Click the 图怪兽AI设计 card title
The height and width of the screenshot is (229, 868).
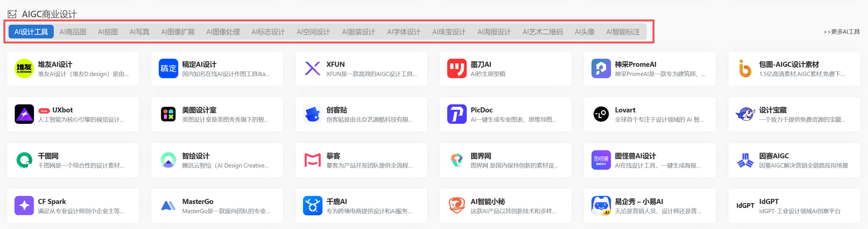pyautogui.click(x=635, y=156)
